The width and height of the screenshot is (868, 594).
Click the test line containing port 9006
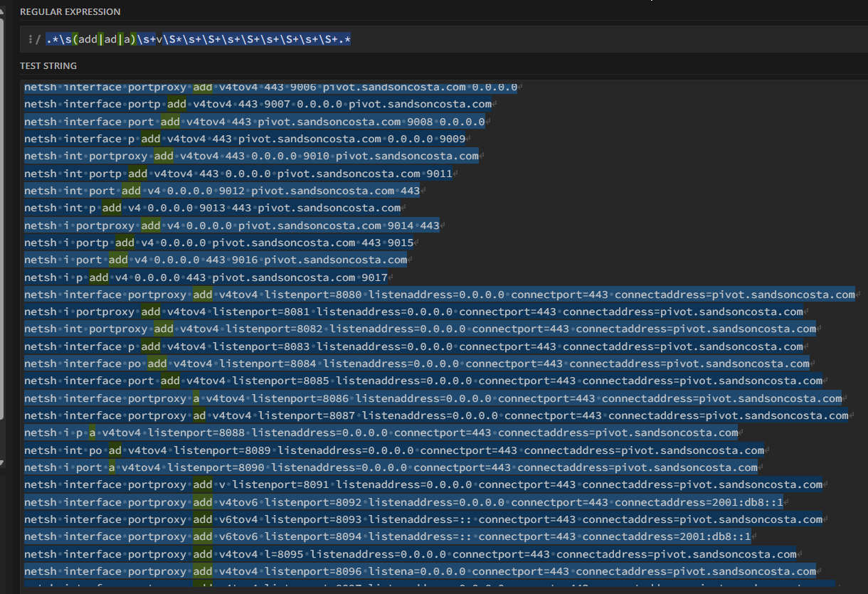point(270,87)
